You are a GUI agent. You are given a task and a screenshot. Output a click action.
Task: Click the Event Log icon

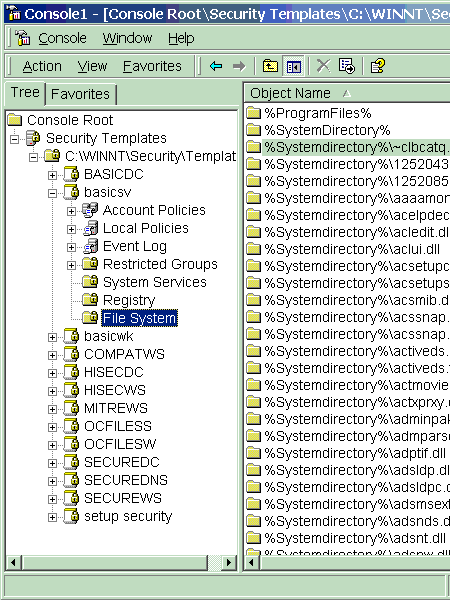click(90, 246)
